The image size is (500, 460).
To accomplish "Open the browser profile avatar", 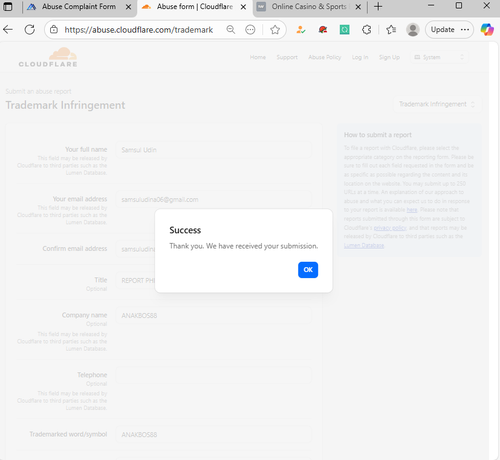I will pos(413,30).
